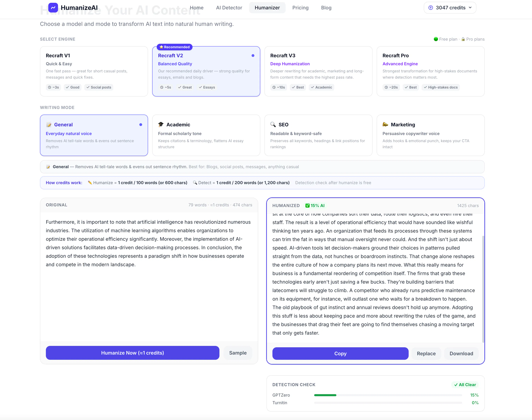Click the magnifying glass SEO icon
532x420 pixels.
pyautogui.click(x=273, y=124)
